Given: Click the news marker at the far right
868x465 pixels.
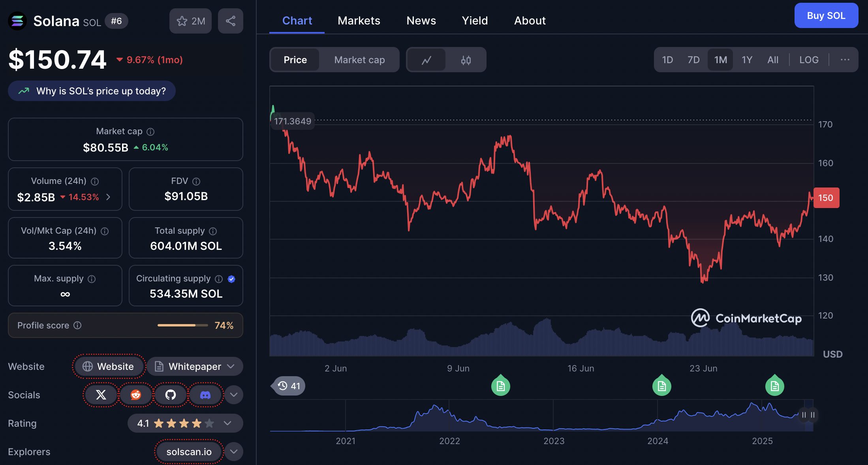Looking at the screenshot, I should click(x=775, y=385).
